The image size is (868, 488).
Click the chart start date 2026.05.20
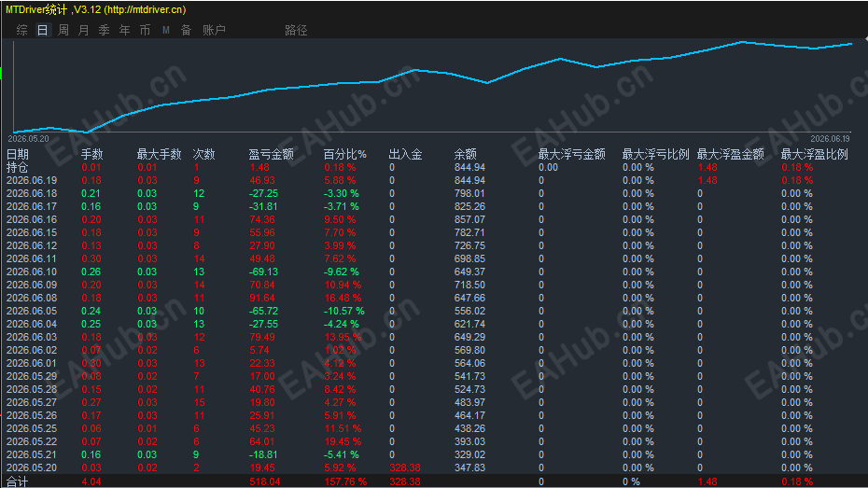(x=28, y=138)
